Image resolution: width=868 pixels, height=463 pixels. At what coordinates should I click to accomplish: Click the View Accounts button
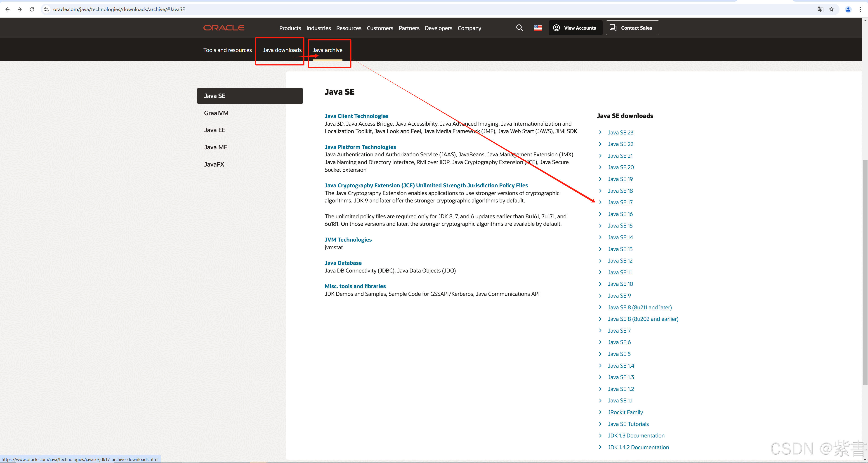click(575, 28)
